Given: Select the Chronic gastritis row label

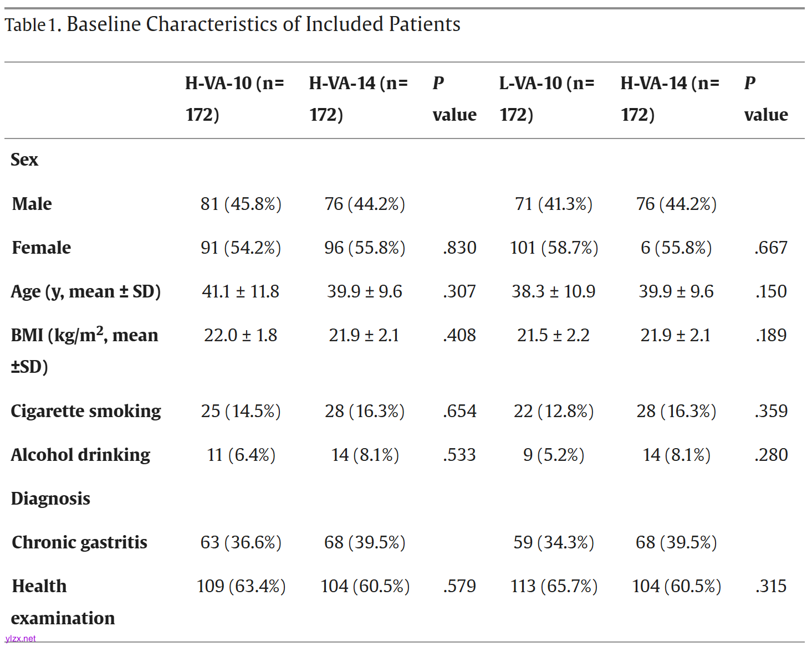Looking at the screenshot, I should (79, 542).
